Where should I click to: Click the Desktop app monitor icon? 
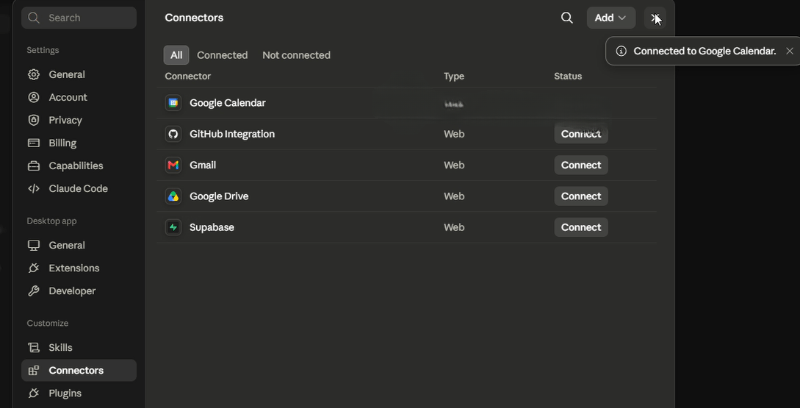[34, 245]
